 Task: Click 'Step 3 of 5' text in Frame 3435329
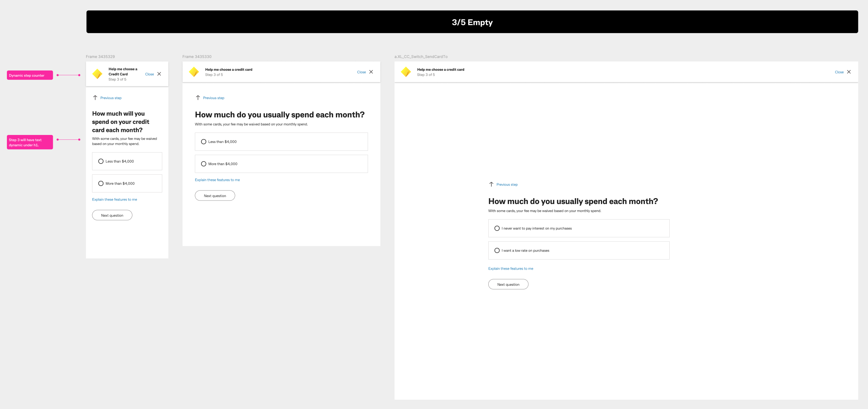click(117, 79)
